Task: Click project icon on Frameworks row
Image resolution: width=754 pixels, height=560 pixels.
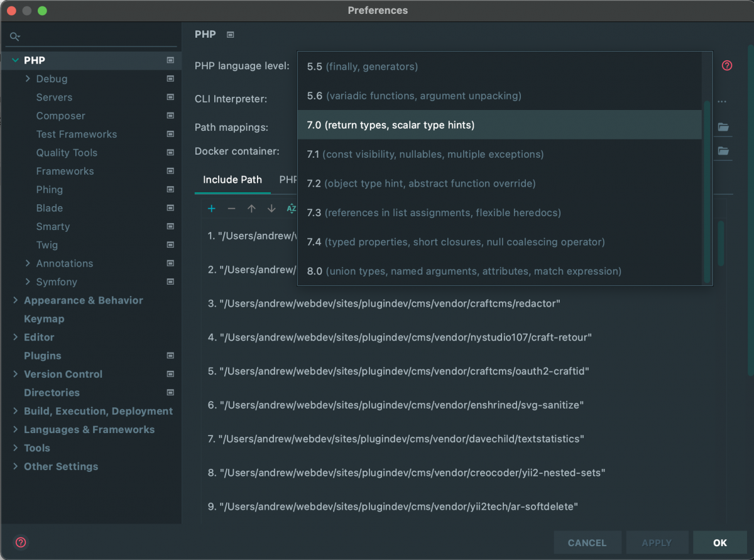Action: point(170,171)
